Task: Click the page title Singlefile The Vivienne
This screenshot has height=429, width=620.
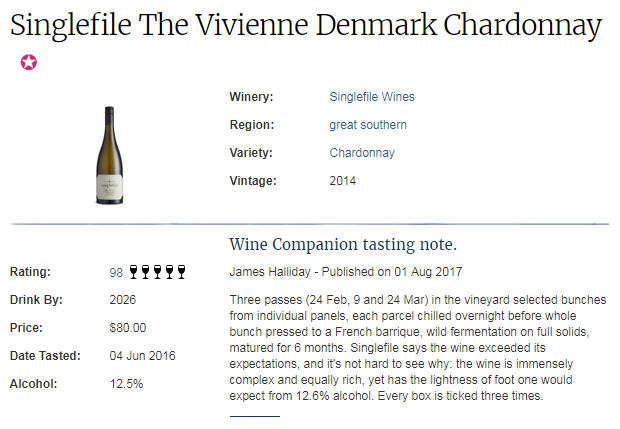Action: click(x=306, y=25)
